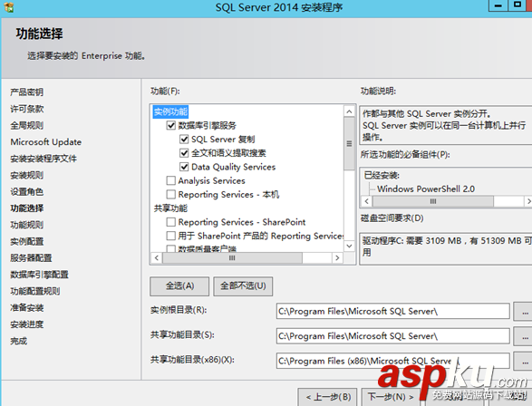Click the 许可条款 step in sidebar

coord(27,109)
